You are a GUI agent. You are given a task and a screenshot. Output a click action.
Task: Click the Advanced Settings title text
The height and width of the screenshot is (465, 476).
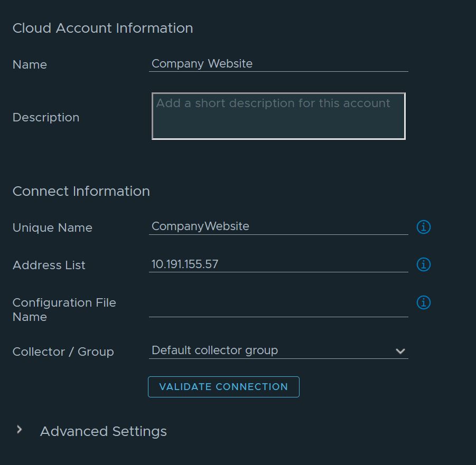[x=103, y=431]
